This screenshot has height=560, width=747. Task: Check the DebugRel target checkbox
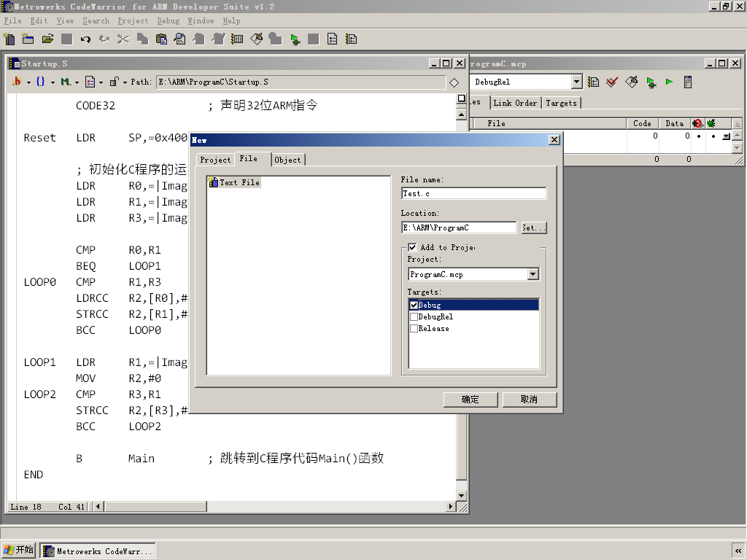point(414,316)
